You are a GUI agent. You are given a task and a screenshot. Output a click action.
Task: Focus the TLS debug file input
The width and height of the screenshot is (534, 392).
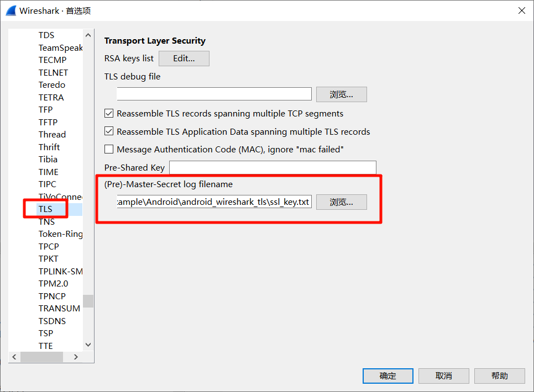pos(214,94)
